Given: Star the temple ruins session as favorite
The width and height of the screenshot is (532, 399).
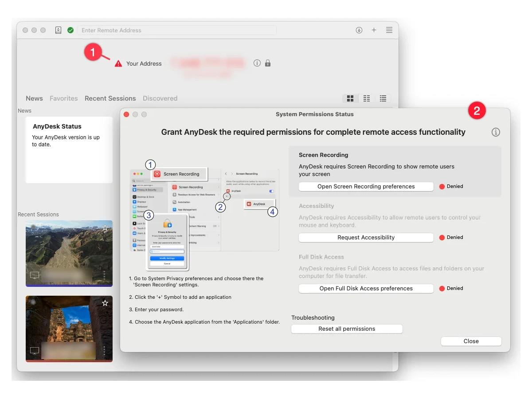Looking at the screenshot, I should (105, 303).
